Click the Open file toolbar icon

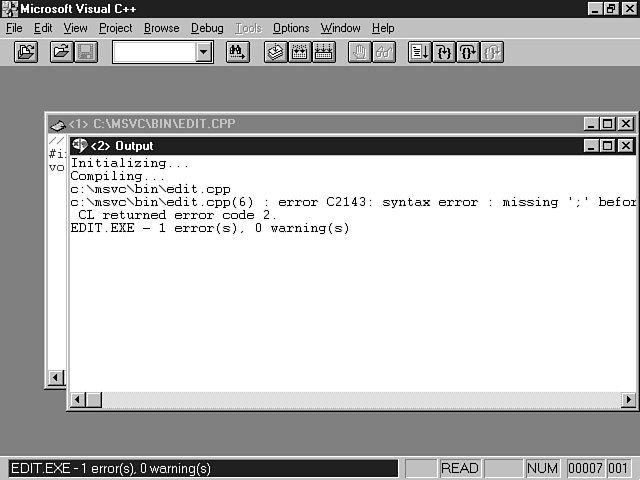62,52
